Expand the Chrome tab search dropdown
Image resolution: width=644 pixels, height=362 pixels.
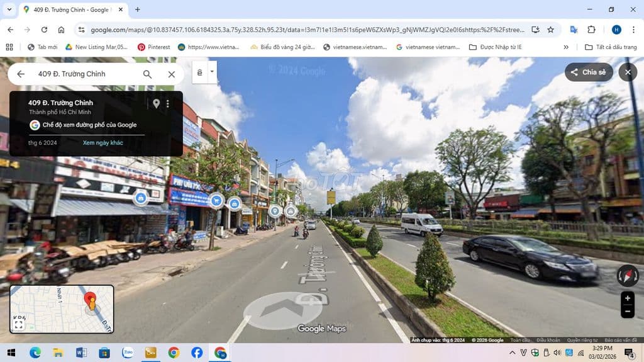click(x=9, y=9)
